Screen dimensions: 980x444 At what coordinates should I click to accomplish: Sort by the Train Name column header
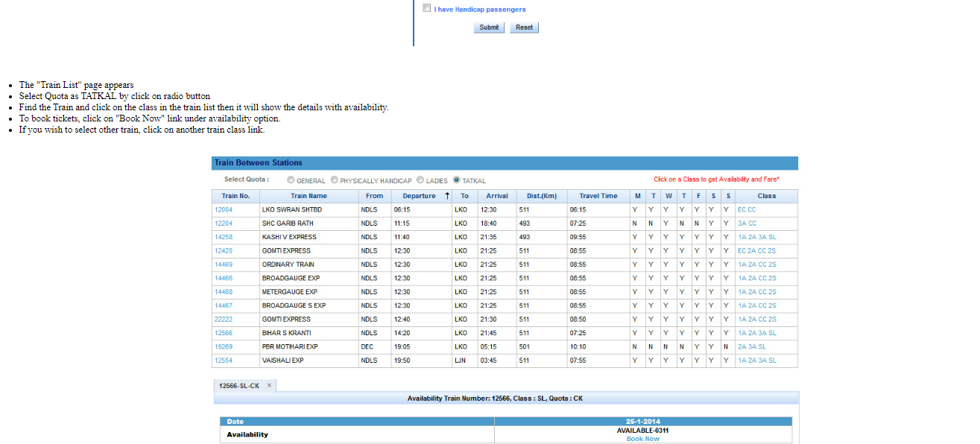[309, 196]
